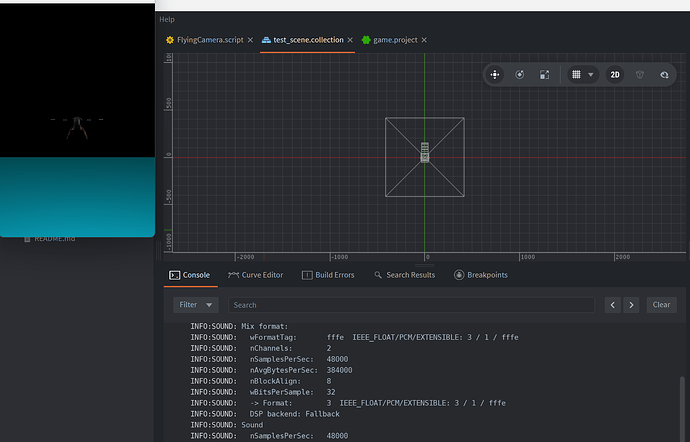Select the Rotate tool in scene toolbar
690x442 pixels.
point(520,75)
